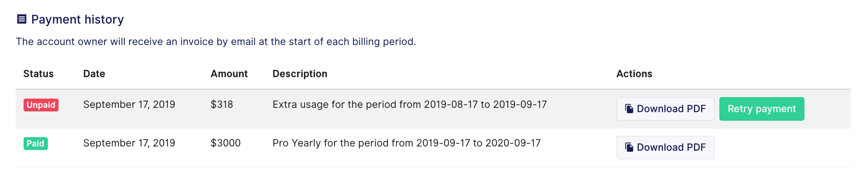868x185 pixels.
Task: Click the green Paid status badge
Action: 36,144
